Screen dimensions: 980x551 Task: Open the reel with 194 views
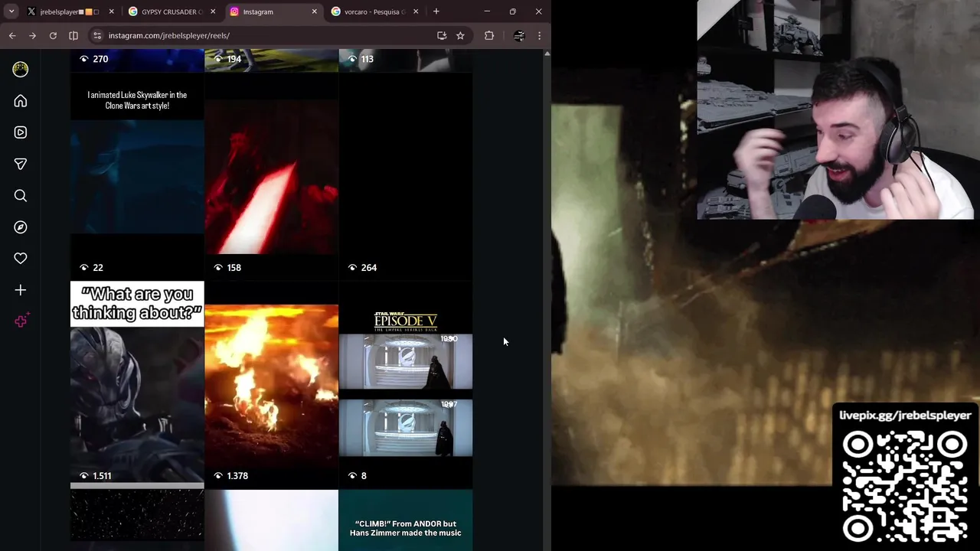click(271, 60)
